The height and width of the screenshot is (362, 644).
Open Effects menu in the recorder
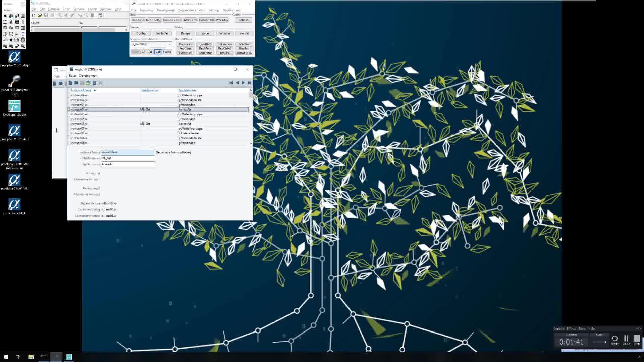pos(571,328)
